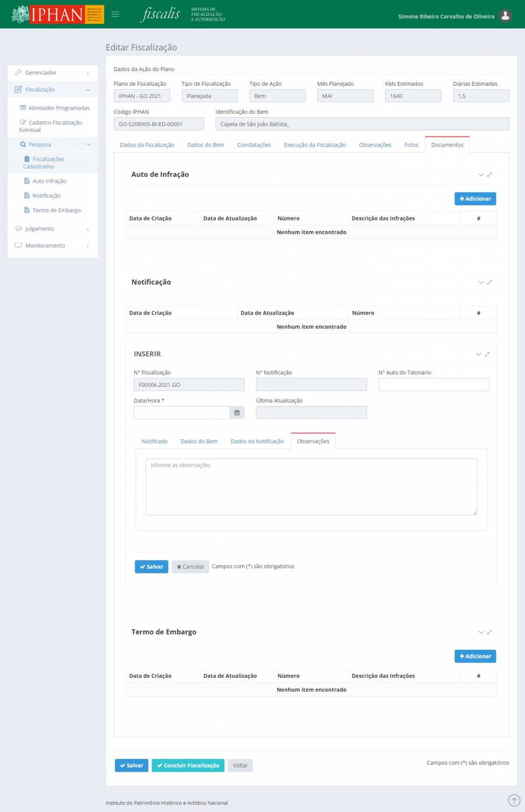This screenshot has height=812, width=525.
Task: Expand the Gerenciador sidebar menu
Action: 52,73
